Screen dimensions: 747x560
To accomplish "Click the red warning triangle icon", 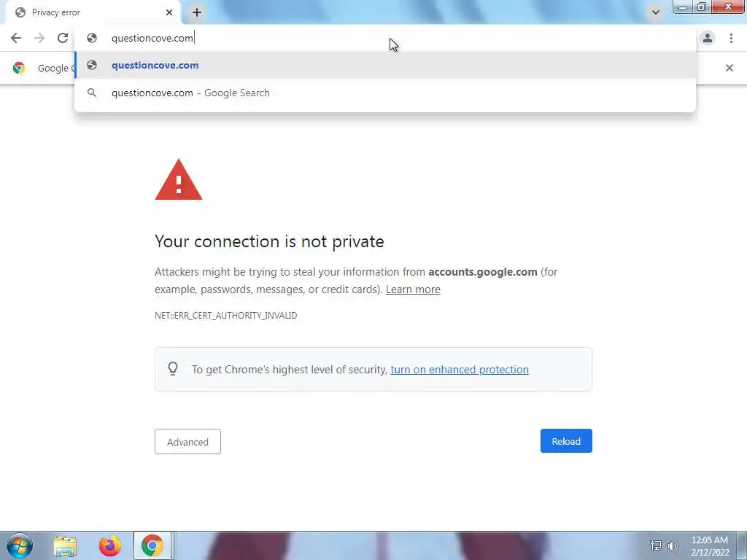I will coord(179,179).
